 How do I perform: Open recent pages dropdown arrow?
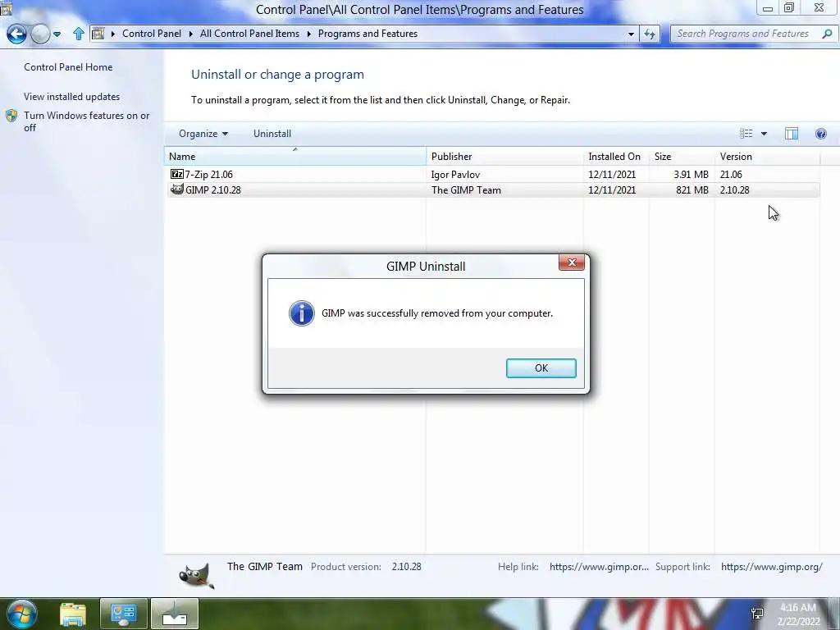57,34
